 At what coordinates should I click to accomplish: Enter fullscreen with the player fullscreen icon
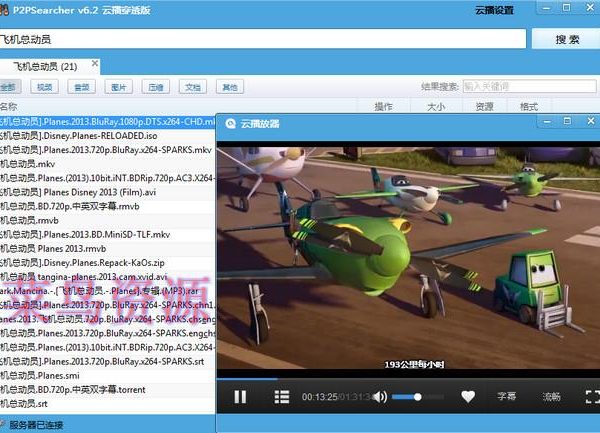click(592, 397)
